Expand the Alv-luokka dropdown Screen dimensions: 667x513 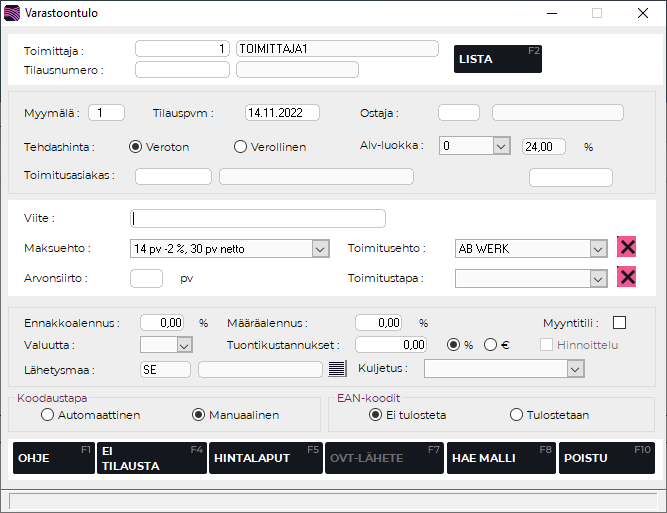coord(502,146)
